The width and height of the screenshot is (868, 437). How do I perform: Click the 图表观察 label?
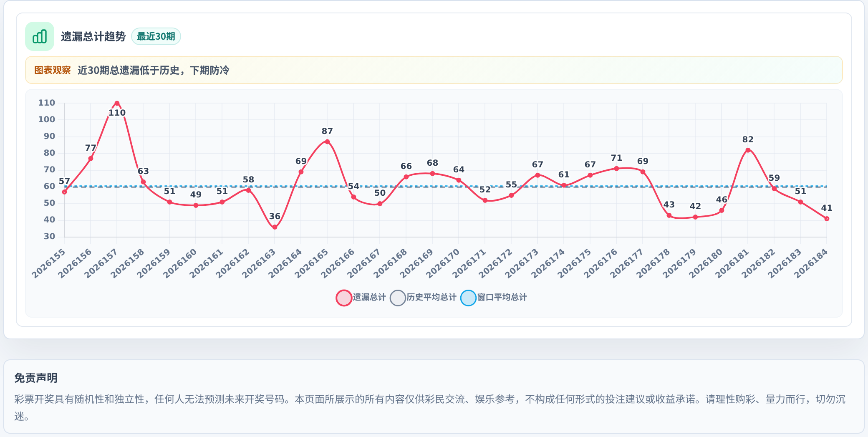point(52,70)
